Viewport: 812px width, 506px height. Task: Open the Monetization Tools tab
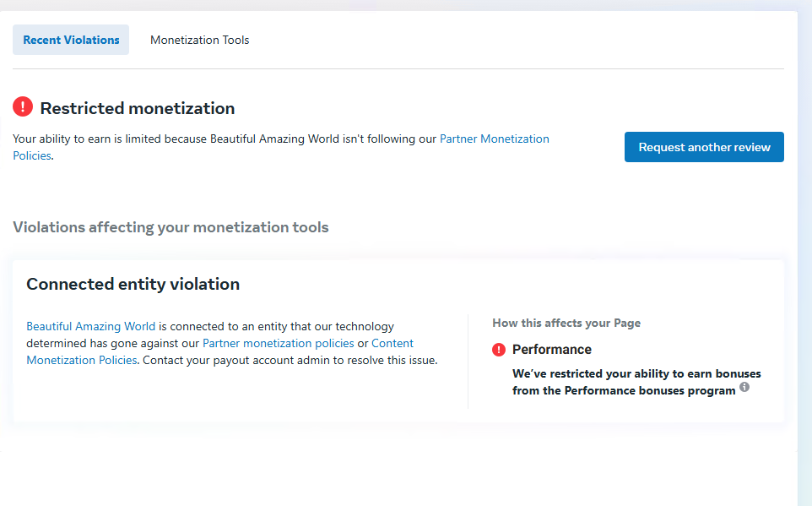tap(199, 40)
